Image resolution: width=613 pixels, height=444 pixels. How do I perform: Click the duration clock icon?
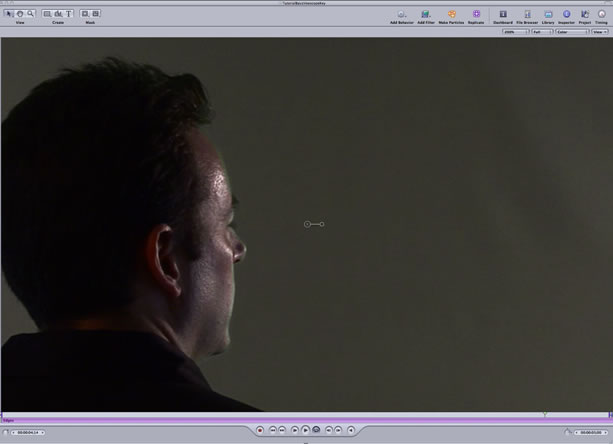click(x=568, y=432)
